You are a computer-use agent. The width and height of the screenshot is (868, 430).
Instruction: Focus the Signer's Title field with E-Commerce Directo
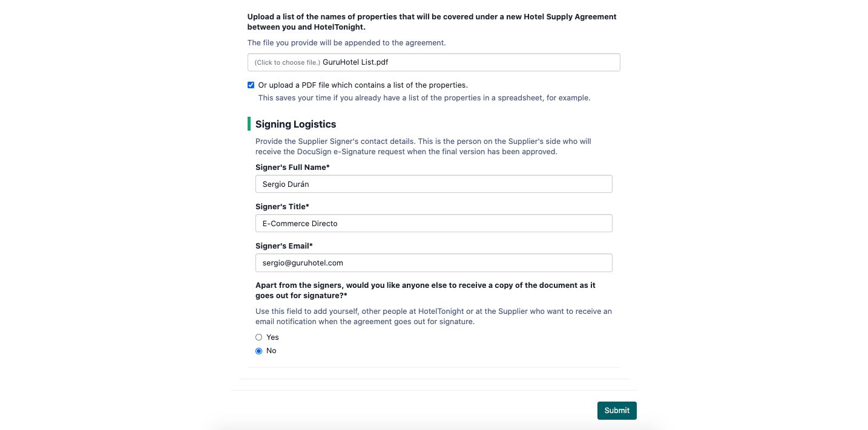click(433, 223)
